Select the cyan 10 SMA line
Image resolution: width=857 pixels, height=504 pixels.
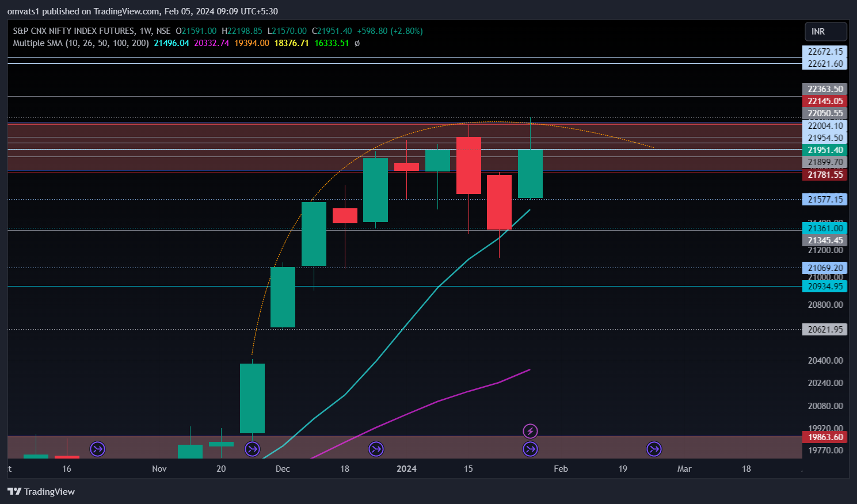(x=406, y=323)
